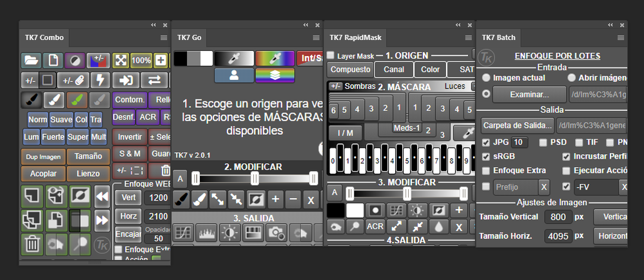Enable the TIF output checkbox

tap(579, 143)
